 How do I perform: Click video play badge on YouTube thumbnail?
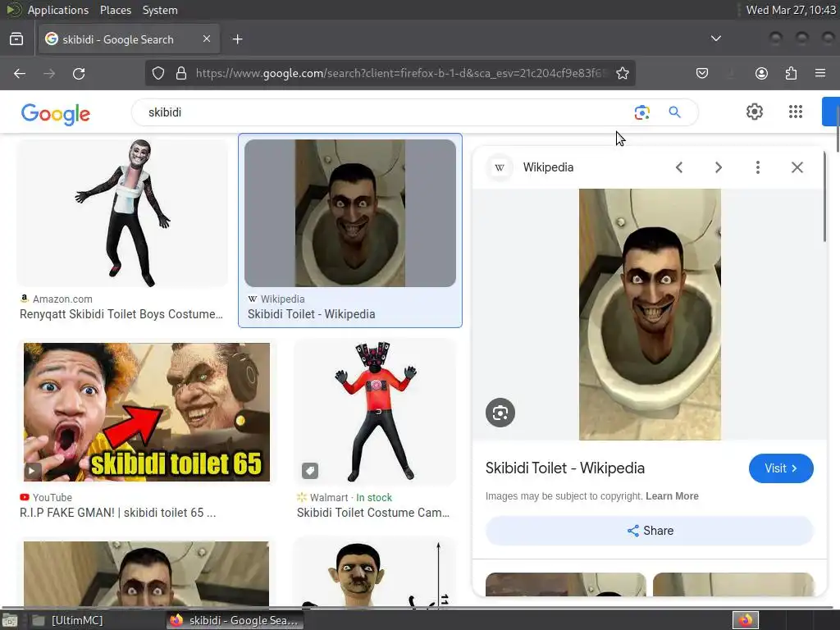(x=32, y=471)
